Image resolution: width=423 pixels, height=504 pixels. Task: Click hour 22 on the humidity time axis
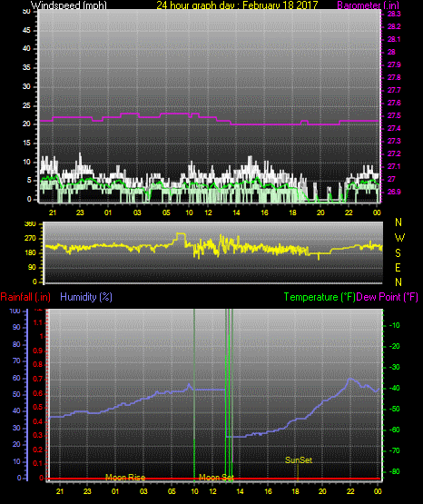[350, 491]
